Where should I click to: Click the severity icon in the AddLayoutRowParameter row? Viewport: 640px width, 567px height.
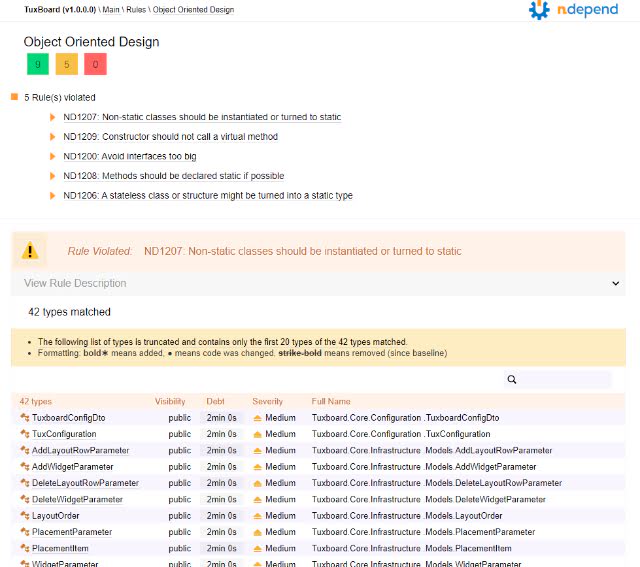pos(257,451)
